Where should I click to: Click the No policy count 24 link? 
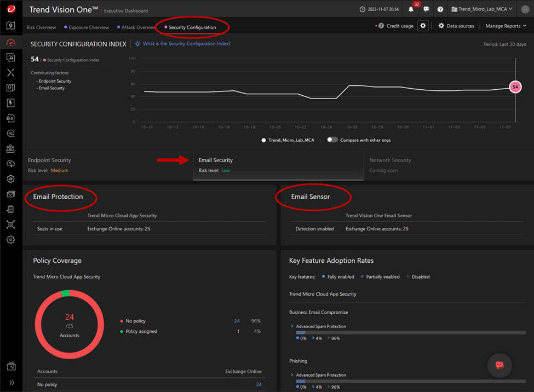(237, 321)
